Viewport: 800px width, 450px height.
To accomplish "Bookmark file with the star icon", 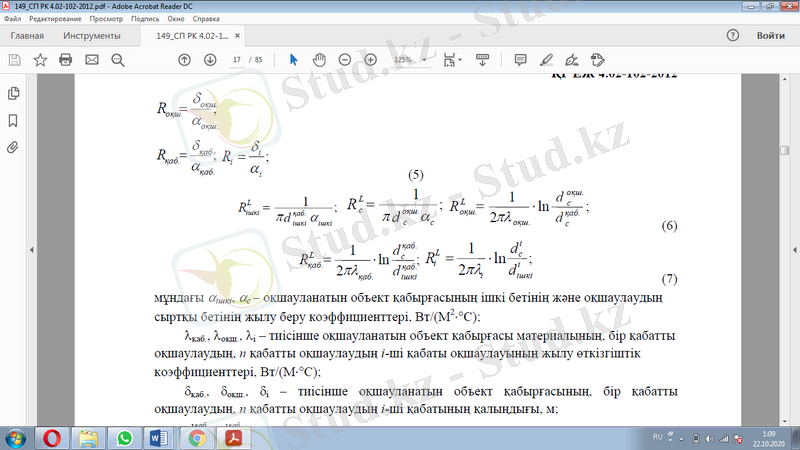I will pos(40,60).
